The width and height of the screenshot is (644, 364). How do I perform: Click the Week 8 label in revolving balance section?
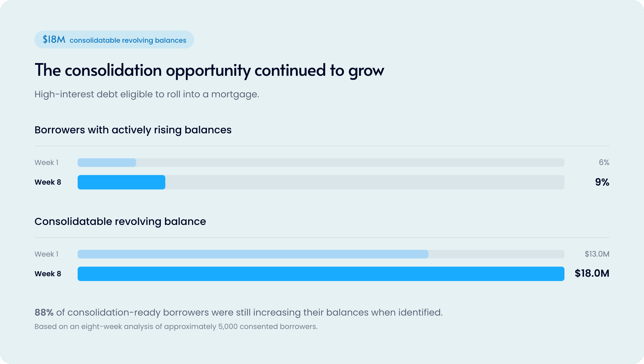coord(48,274)
